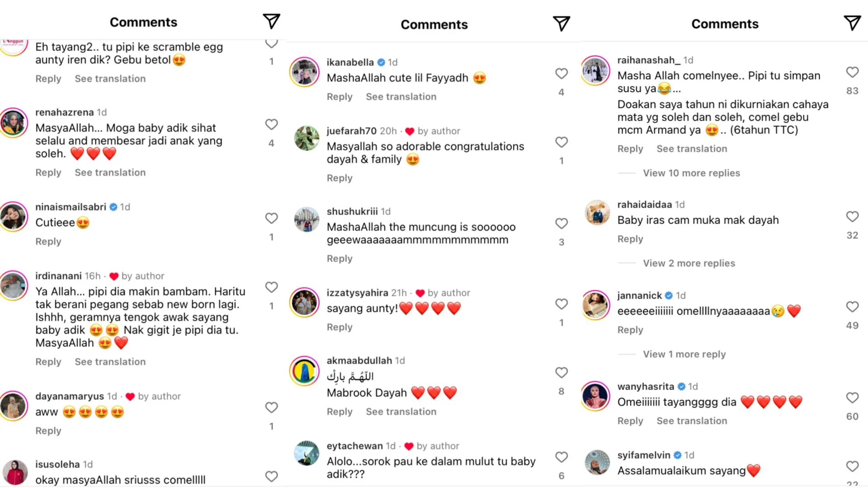Tap the verified badge beside ninaismailsabri

(x=113, y=207)
